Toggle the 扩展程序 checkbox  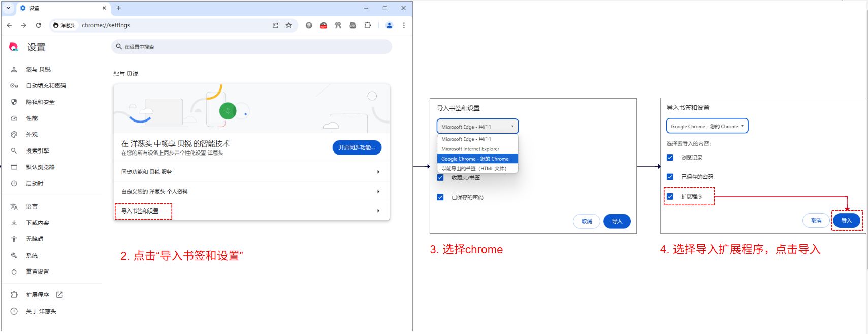pos(670,196)
